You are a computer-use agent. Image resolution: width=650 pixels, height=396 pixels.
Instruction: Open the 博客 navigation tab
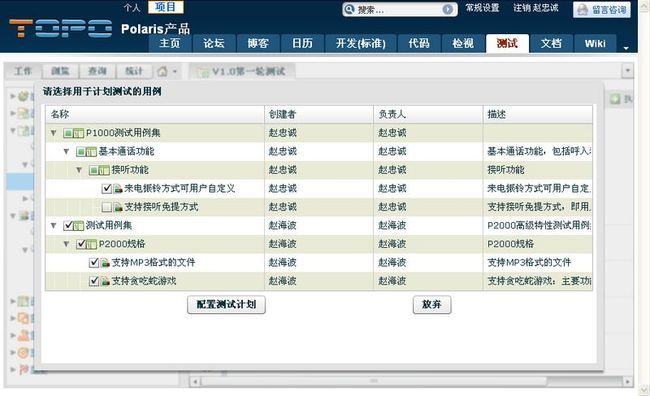pyautogui.click(x=258, y=43)
